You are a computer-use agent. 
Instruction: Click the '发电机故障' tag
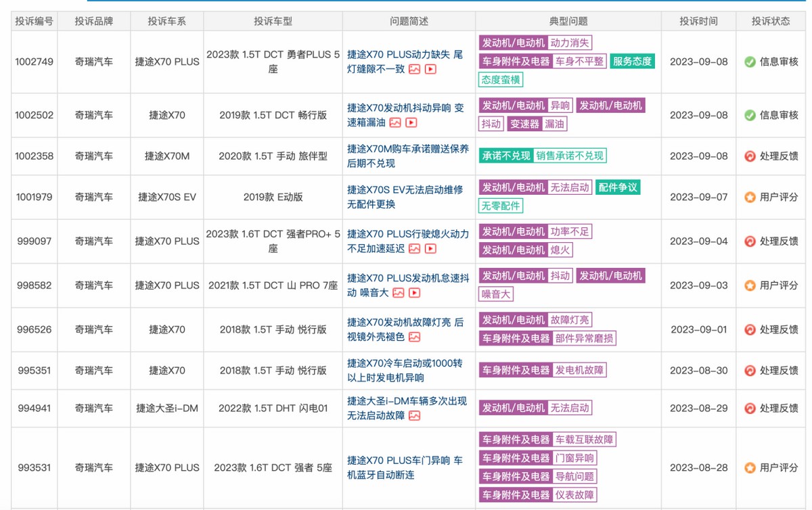tap(580, 371)
